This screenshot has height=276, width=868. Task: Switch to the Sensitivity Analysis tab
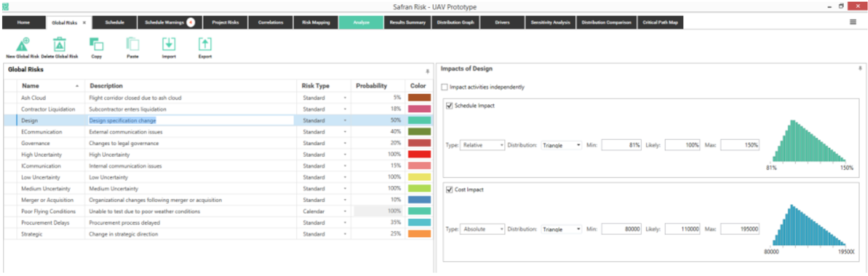click(550, 23)
